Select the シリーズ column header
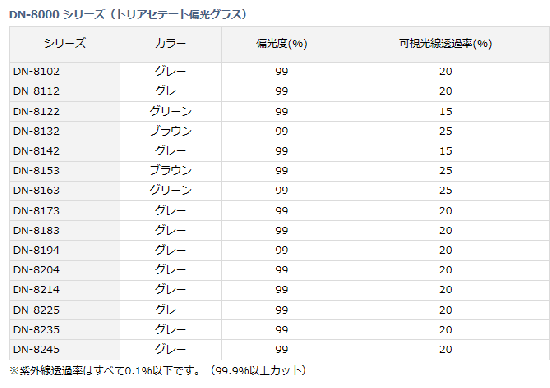 (65, 44)
